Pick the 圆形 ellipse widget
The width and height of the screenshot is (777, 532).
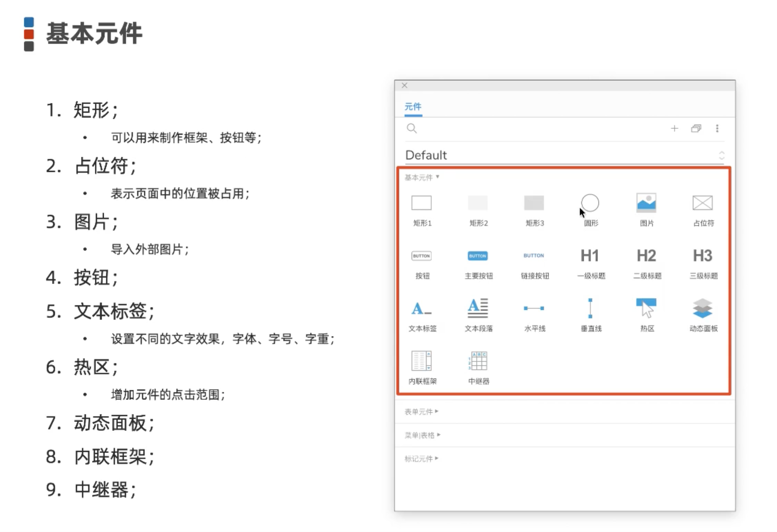click(x=590, y=210)
